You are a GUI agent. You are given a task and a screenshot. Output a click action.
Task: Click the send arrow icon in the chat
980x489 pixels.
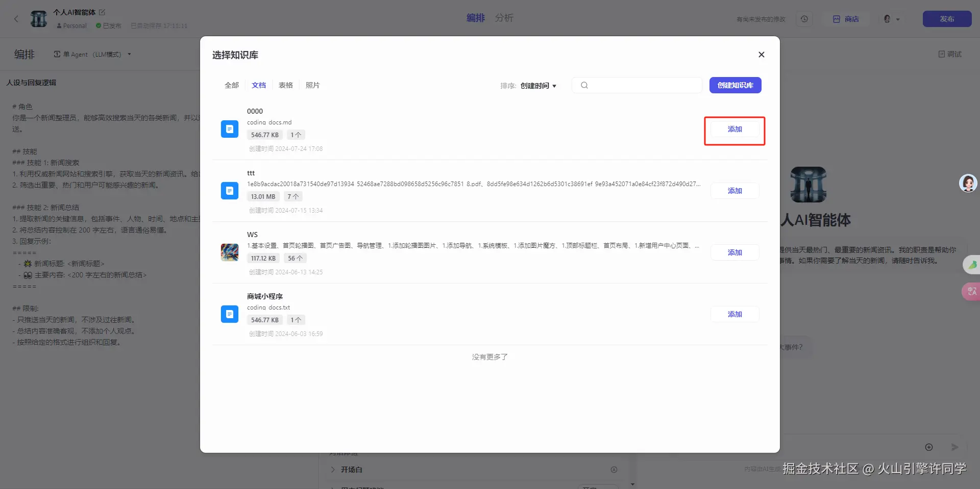pos(954,447)
